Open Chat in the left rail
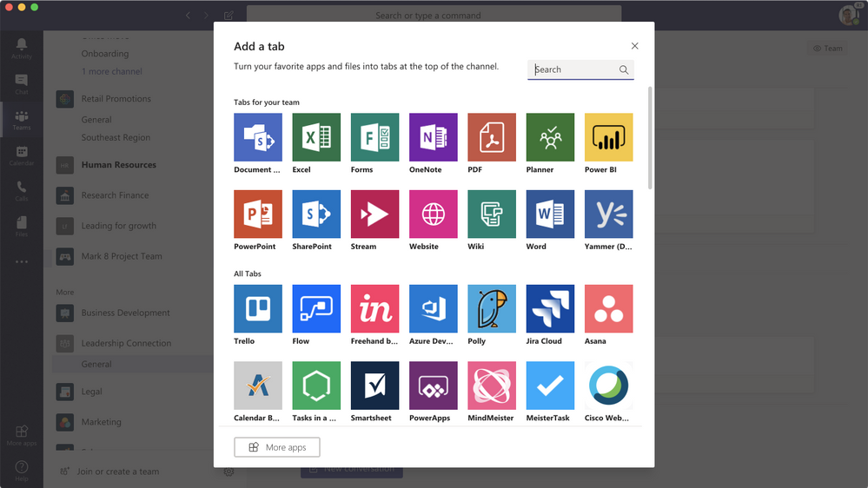The width and height of the screenshot is (868, 488). (22, 84)
